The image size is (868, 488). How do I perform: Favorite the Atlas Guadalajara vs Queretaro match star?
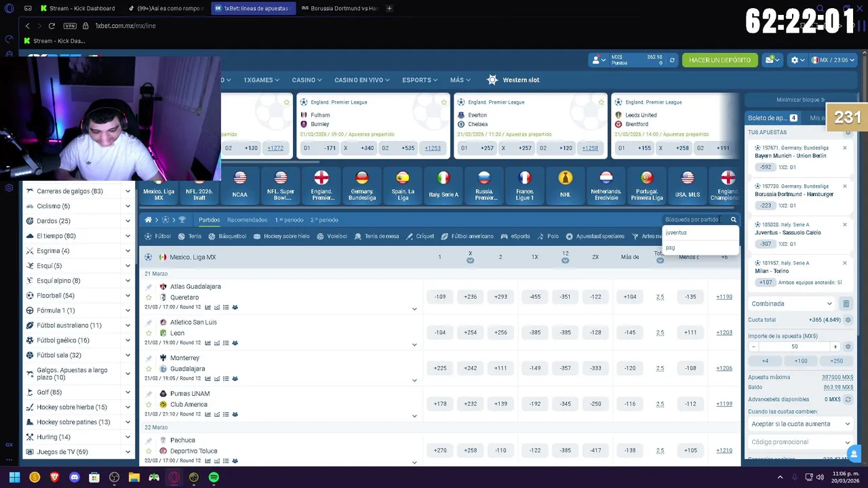[x=149, y=297]
